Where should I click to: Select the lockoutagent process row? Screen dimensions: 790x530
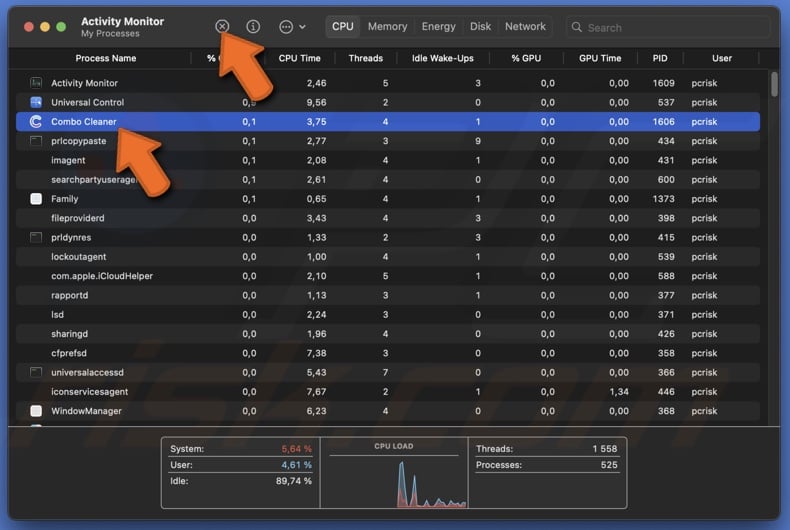[x=388, y=256]
